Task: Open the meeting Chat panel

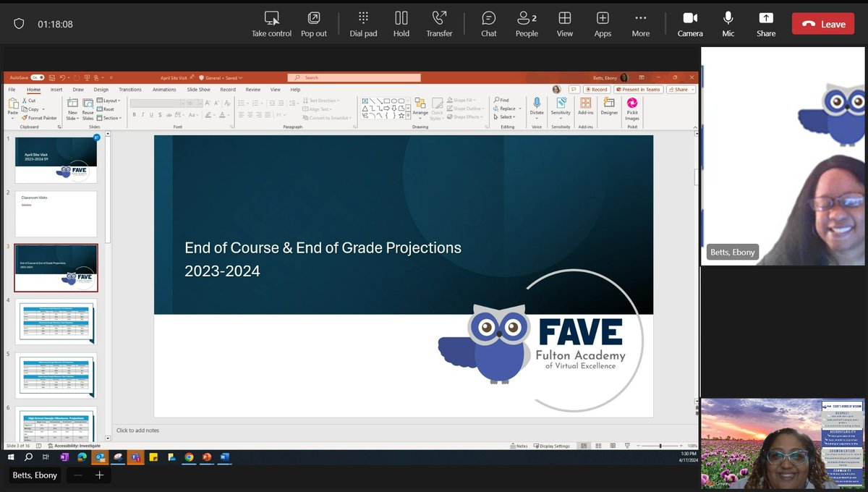Action: click(x=489, y=24)
